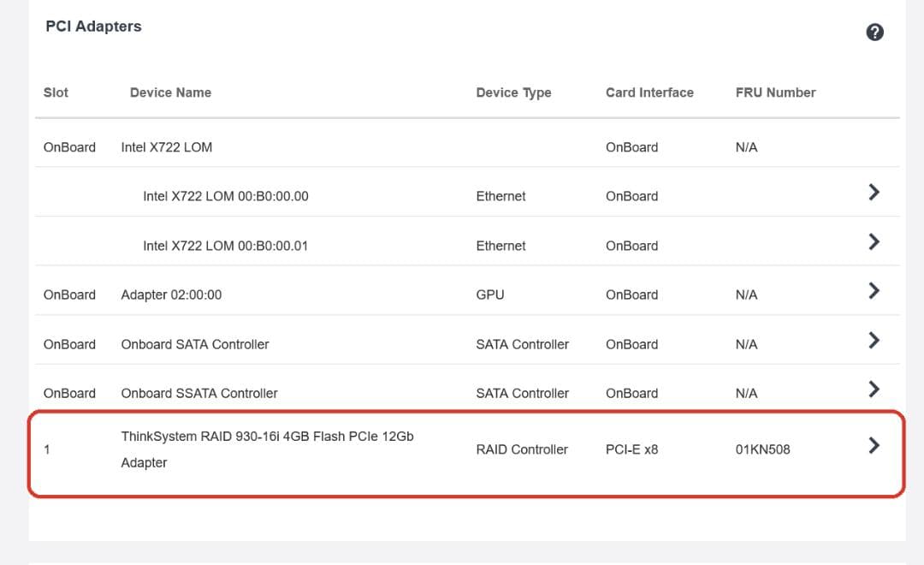Click the Device Name column header
Image resolution: width=924 pixels, height=565 pixels.
[x=170, y=92]
